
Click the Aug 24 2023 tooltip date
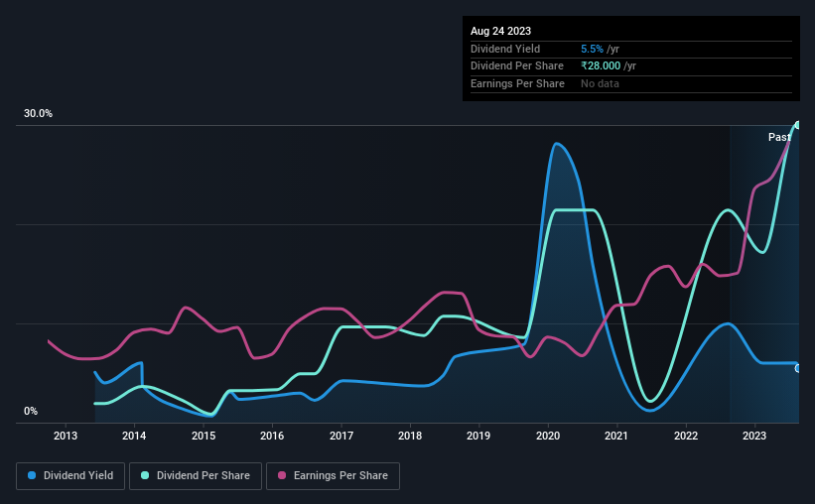click(x=500, y=31)
